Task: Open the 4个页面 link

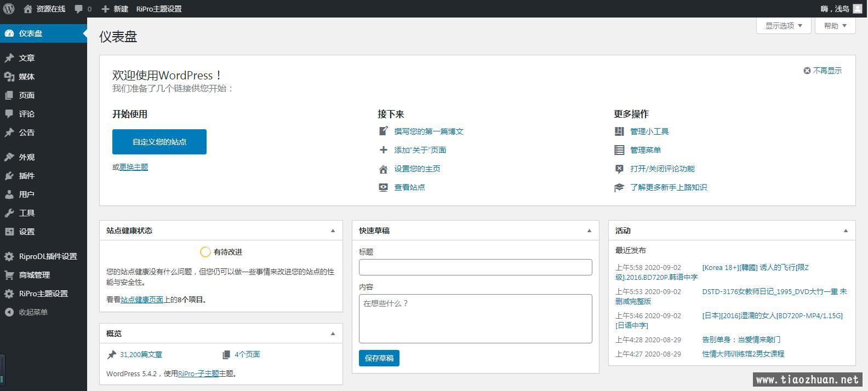Action: coord(247,355)
